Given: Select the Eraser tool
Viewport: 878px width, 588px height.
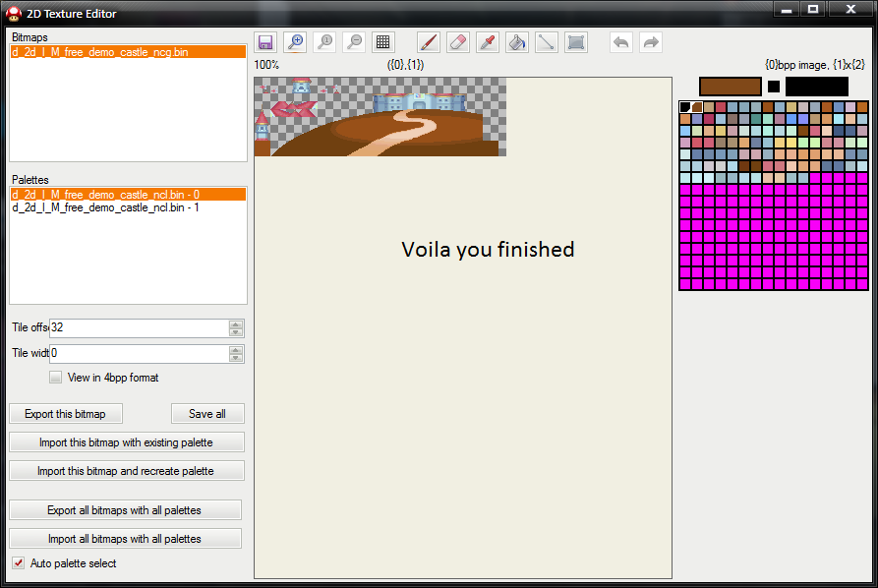Looking at the screenshot, I should (458, 42).
